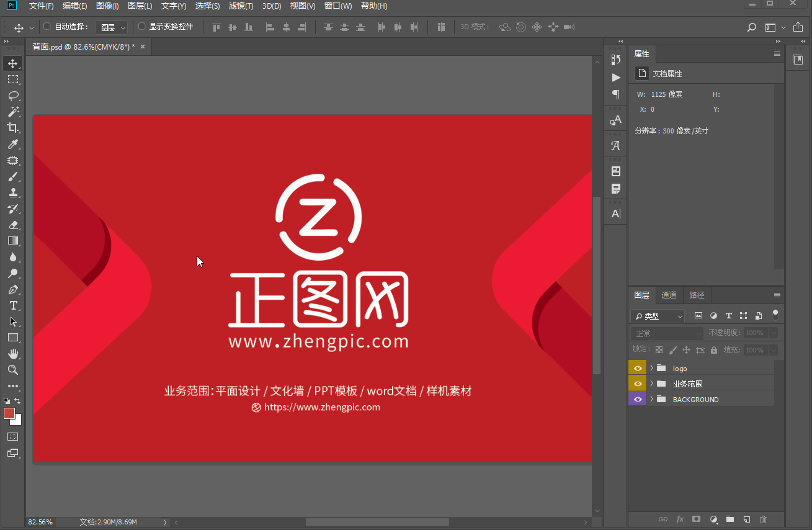Open the Paragraph panel icon

pos(616,94)
